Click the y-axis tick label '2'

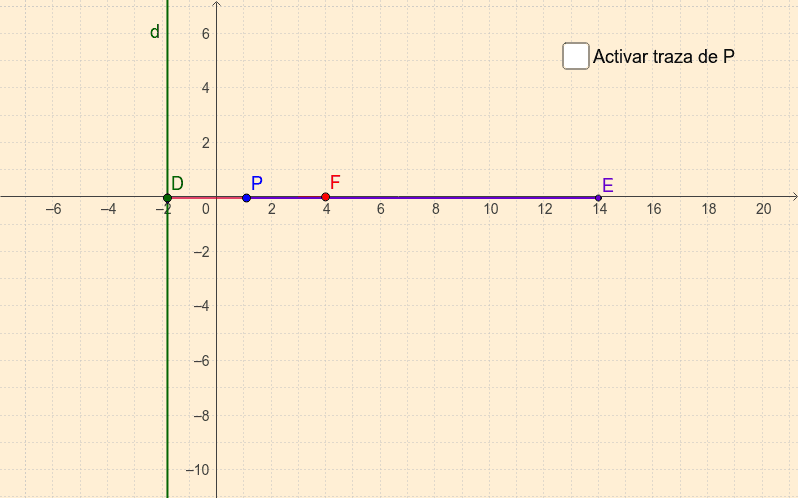point(206,143)
